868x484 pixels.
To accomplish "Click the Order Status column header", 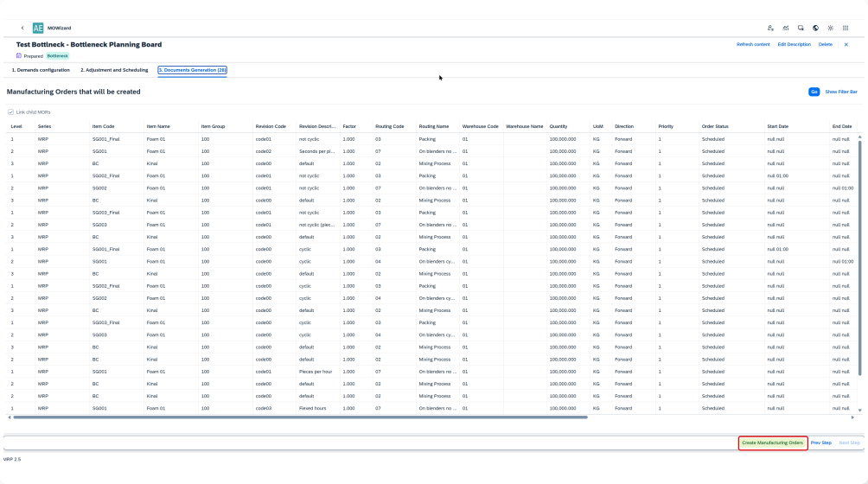I will pyautogui.click(x=715, y=127).
